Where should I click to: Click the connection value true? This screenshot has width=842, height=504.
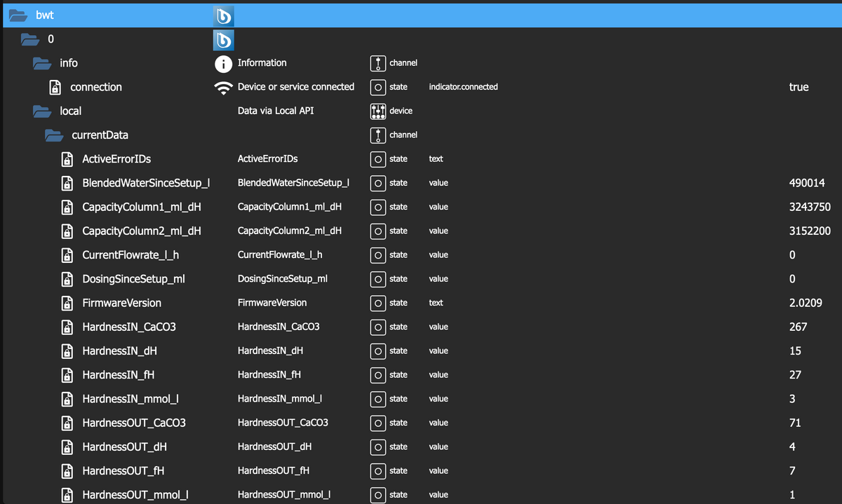coord(798,87)
